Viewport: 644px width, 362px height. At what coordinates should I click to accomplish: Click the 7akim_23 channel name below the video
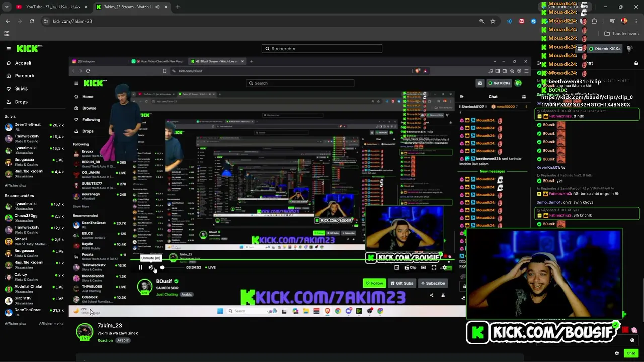[x=110, y=326]
